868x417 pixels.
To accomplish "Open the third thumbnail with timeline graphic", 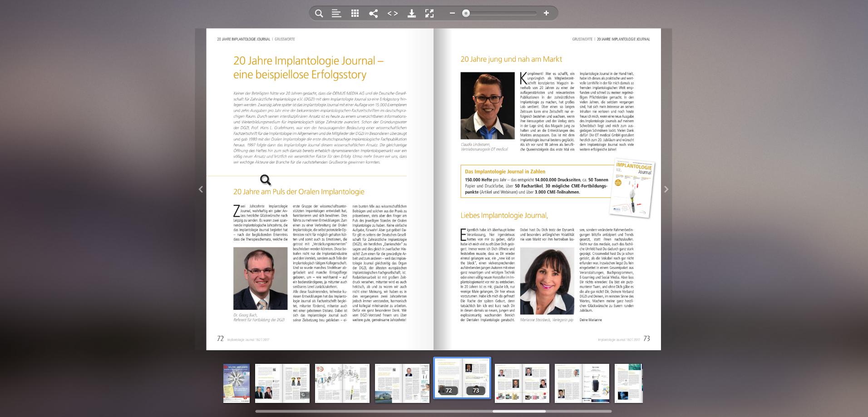I will click(x=342, y=383).
